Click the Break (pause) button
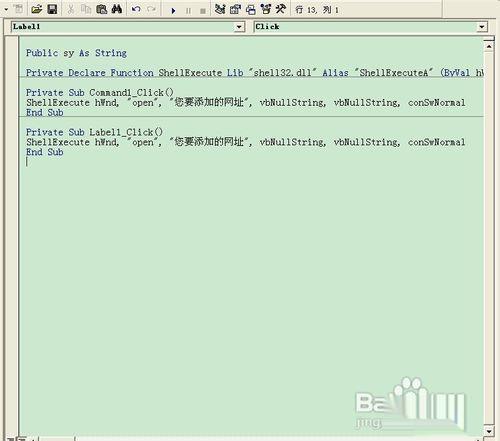Viewport: 500px width, 441px height. tap(188, 11)
